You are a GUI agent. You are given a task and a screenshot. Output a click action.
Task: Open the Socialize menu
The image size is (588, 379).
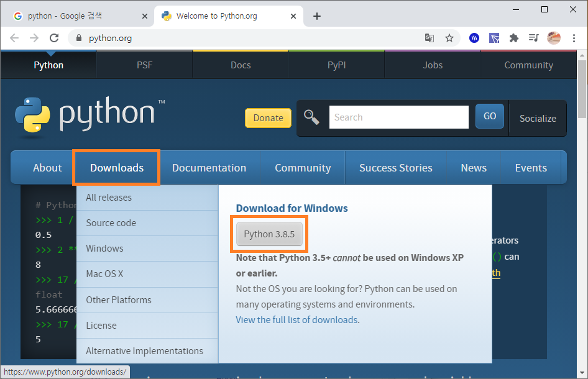pos(538,119)
